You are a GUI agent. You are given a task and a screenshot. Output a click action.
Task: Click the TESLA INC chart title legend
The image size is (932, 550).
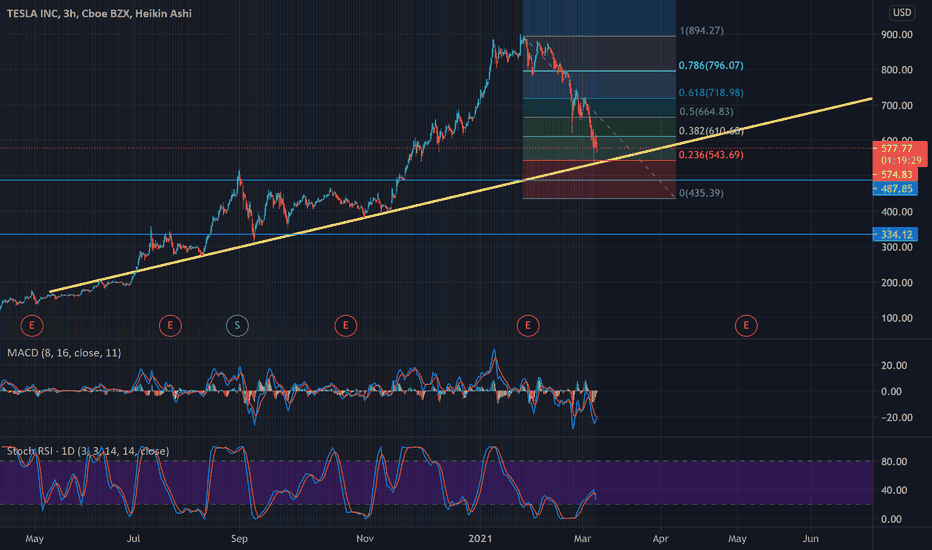coord(99,13)
